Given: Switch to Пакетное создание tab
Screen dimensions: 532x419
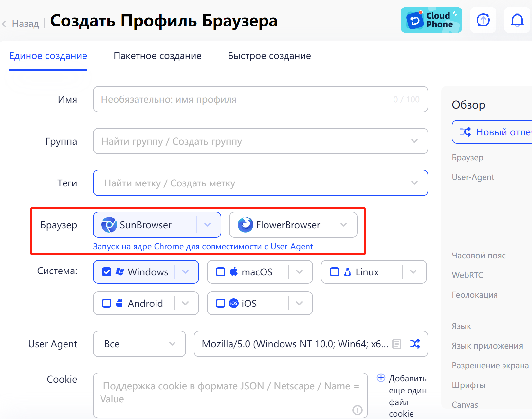Looking at the screenshot, I should click(x=157, y=56).
